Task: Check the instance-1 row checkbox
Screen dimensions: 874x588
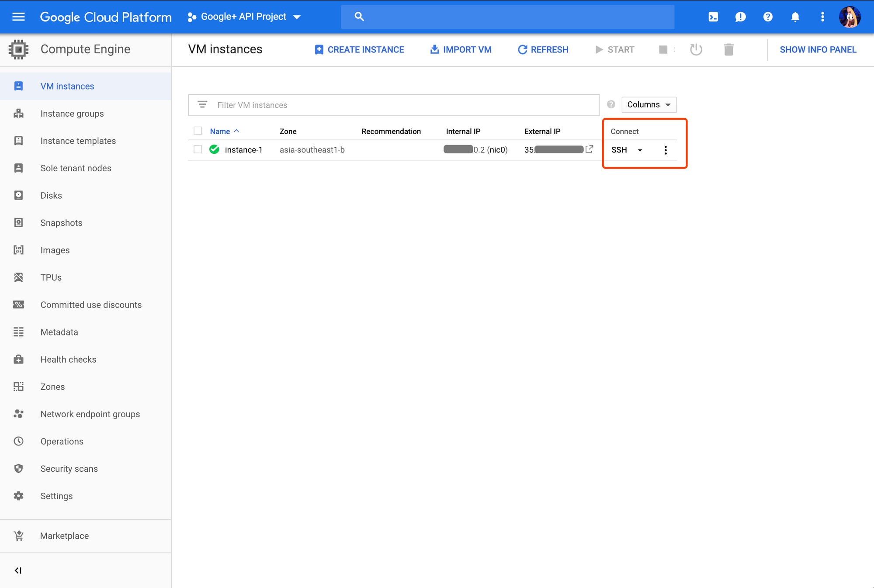Action: pyautogui.click(x=198, y=149)
